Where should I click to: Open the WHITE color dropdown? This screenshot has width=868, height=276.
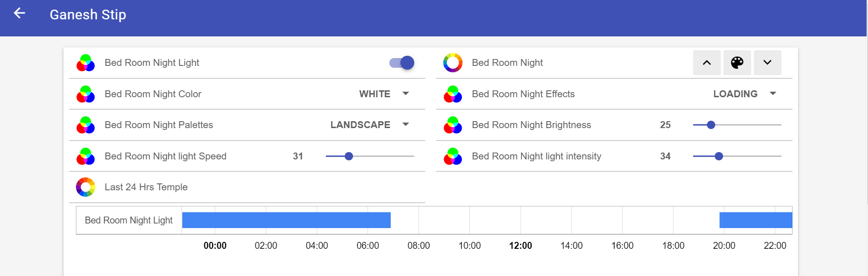(384, 94)
